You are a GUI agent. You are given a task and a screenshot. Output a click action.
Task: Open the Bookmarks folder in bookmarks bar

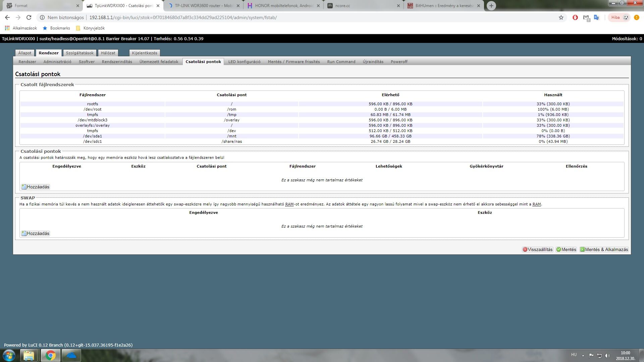click(56, 28)
